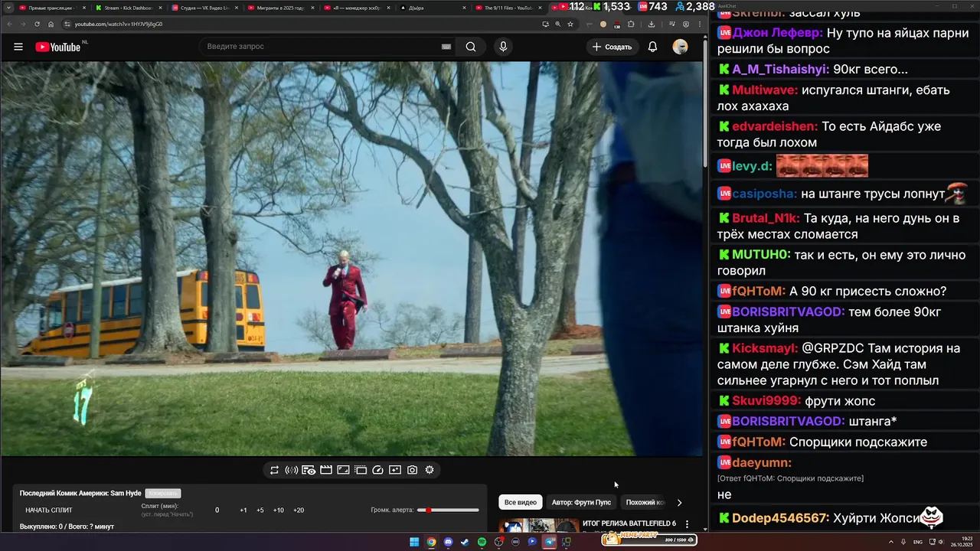Image resolution: width=980 pixels, height=551 pixels.
Task: Show more chips with right chevron
Action: [x=679, y=503]
